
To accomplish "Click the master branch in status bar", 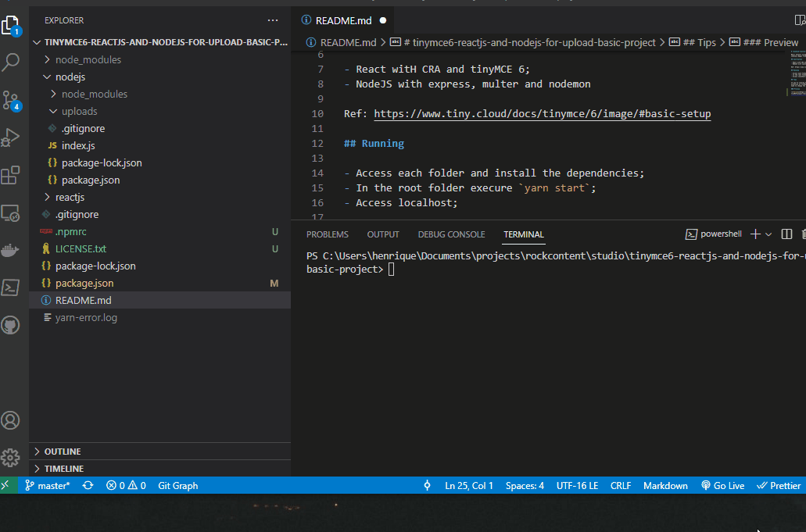I will [47, 485].
